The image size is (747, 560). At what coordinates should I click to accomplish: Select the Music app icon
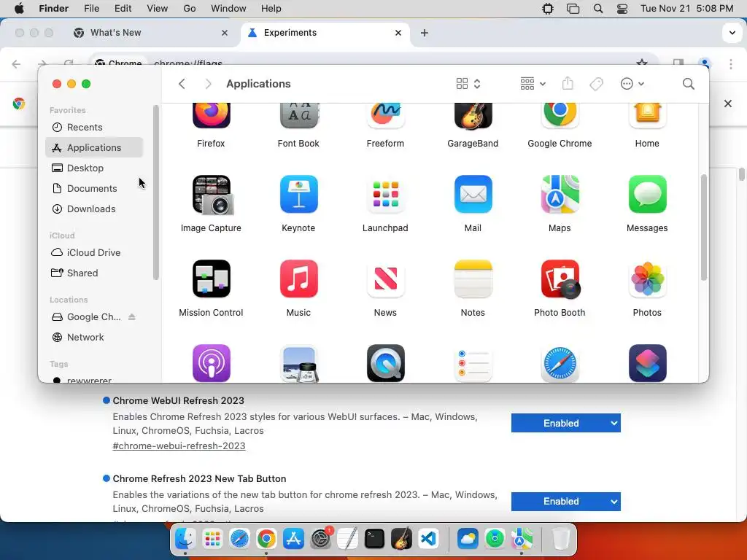pyautogui.click(x=298, y=279)
